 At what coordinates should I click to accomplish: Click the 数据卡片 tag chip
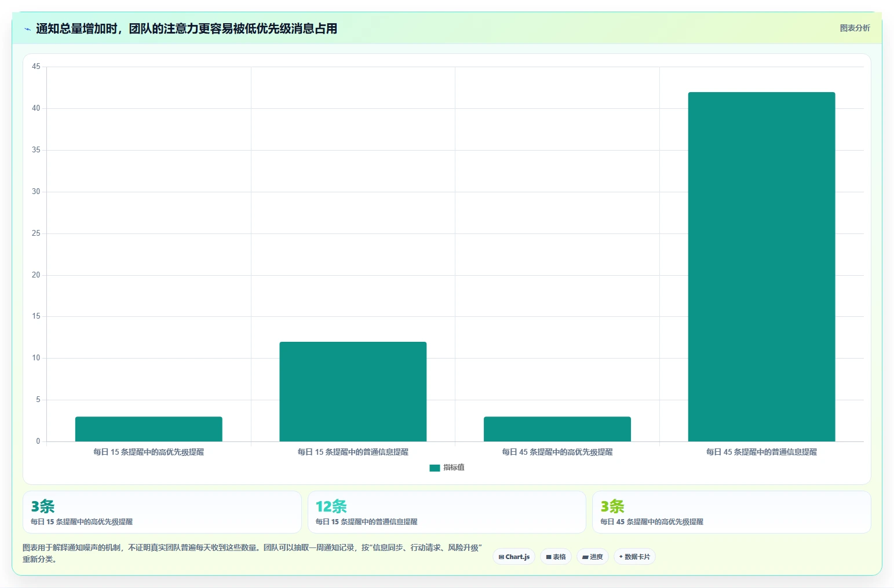pyautogui.click(x=634, y=557)
